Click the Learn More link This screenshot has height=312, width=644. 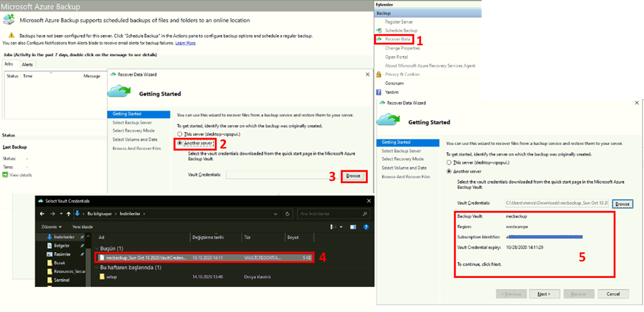186,43
